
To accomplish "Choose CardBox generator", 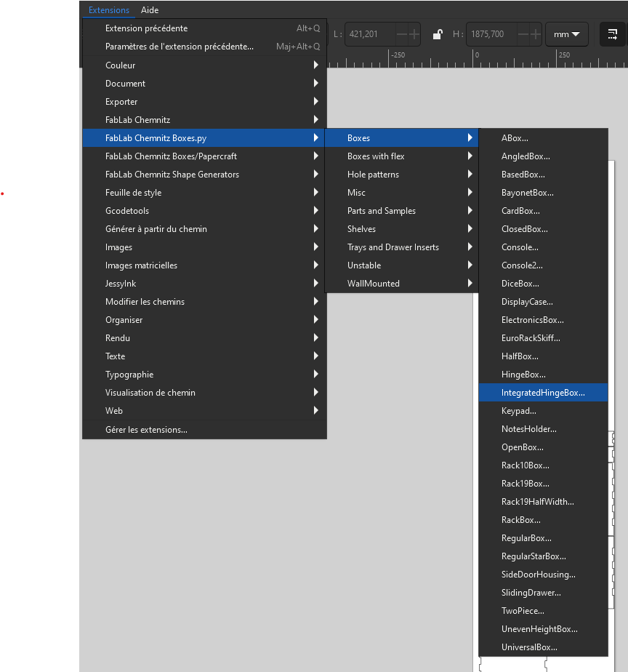I will coord(543,211).
